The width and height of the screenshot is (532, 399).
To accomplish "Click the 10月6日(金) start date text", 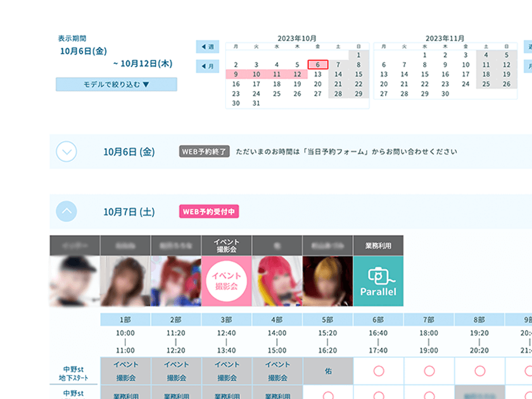I will pyautogui.click(x=84, y=51).
